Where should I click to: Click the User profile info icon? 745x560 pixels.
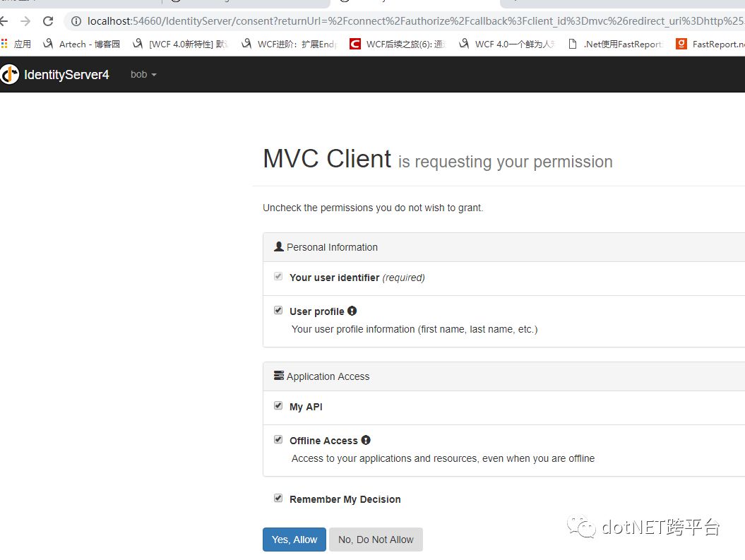(352, 311)
